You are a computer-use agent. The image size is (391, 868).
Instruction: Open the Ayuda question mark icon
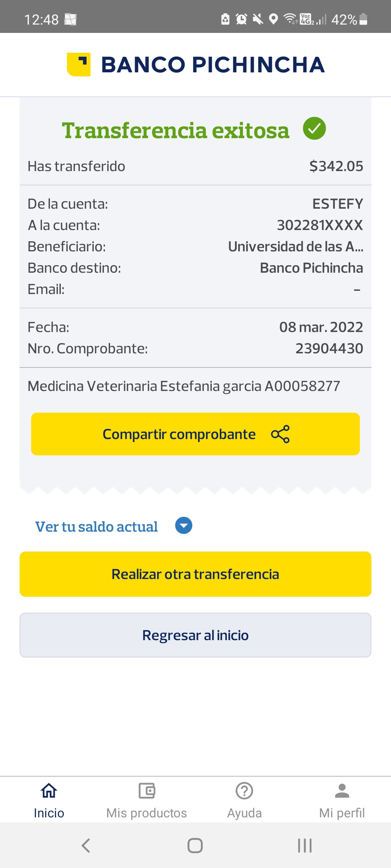pos(244,791)
